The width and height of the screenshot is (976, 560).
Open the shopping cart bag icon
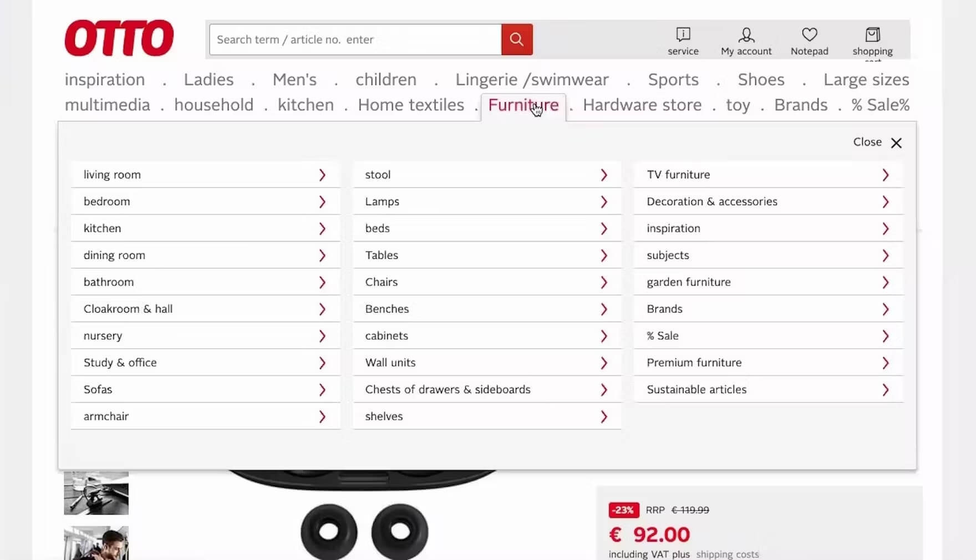pyautogui.click(x=872, y=34)
